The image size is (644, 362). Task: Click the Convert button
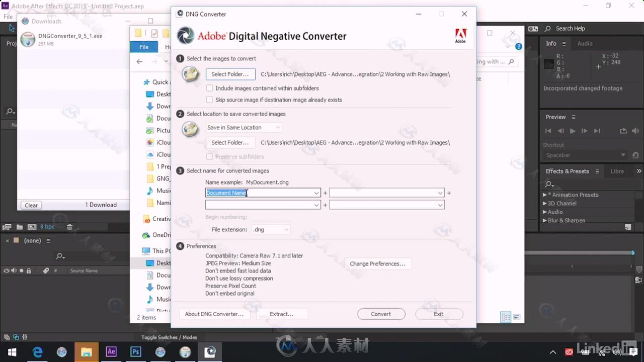[x=381, y=314]
